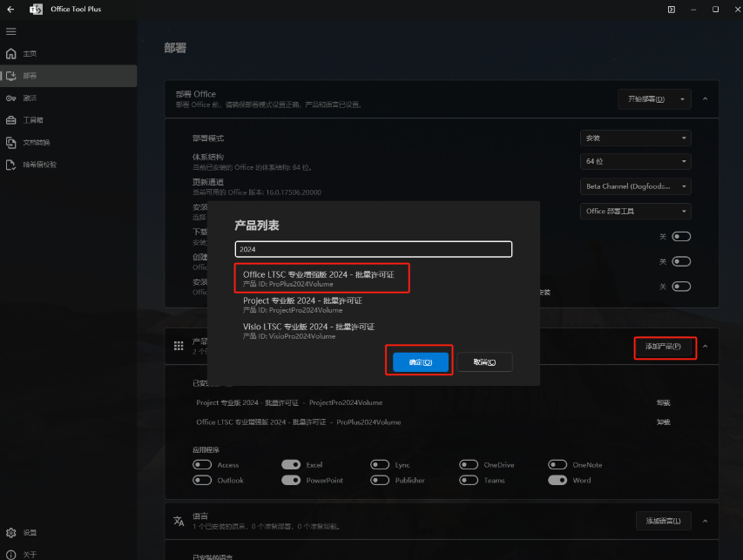
Task: Open the deploy mode dropdown showing 安装
Action: 636,138
